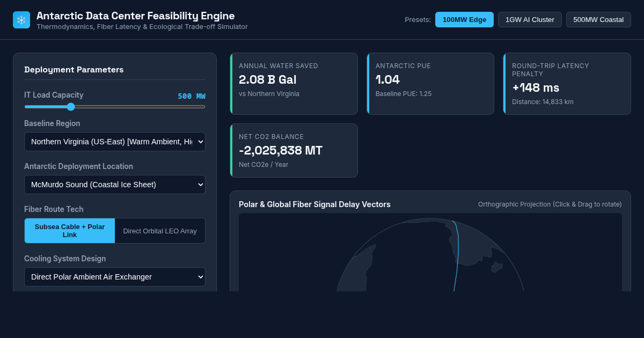Click the 'vs Northern Virginia' subtext
This screenshot has width=644, height=338.
pos(269,94)
